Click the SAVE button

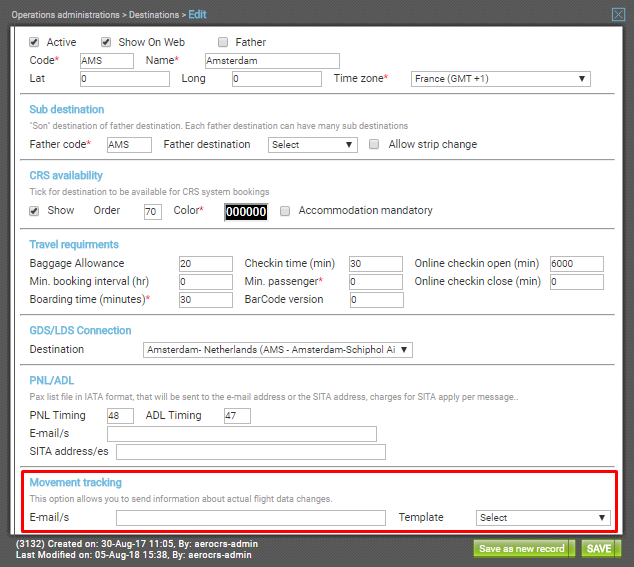601,549
